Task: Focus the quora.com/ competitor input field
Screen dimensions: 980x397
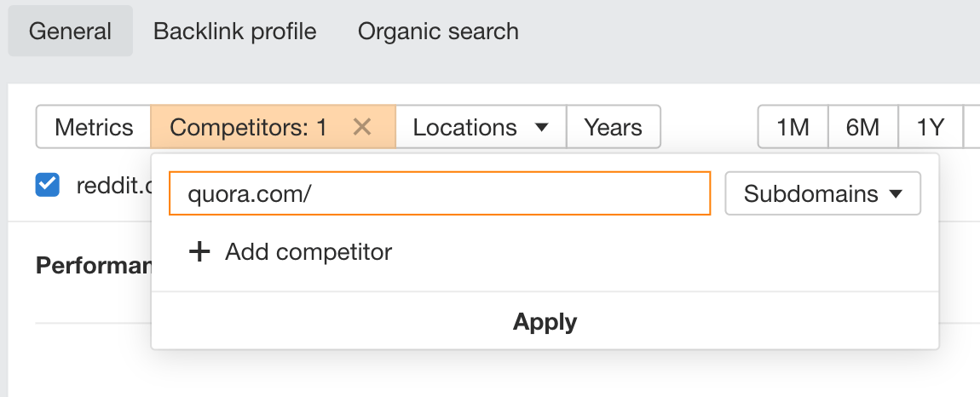Action: (x=439, y=194)
